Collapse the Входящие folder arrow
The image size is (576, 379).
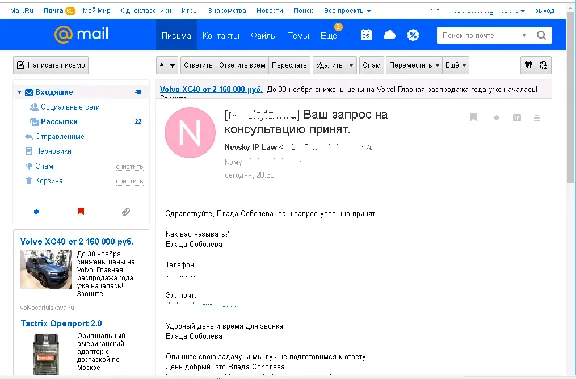19,92
